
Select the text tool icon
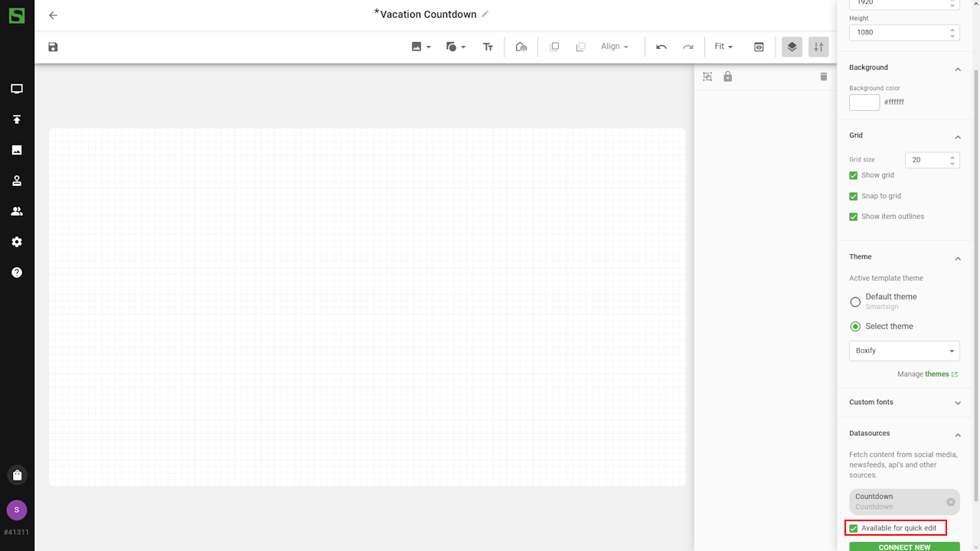pos(488,47)
